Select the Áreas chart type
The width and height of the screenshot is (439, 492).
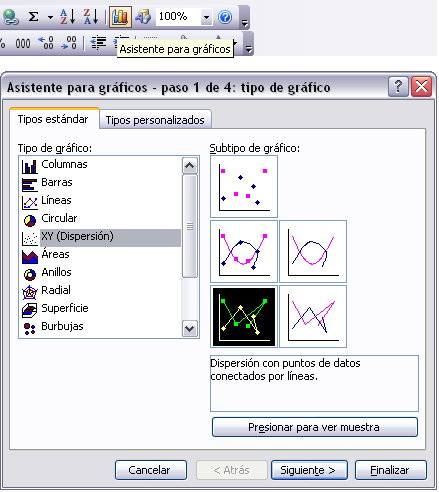point(100,254)
